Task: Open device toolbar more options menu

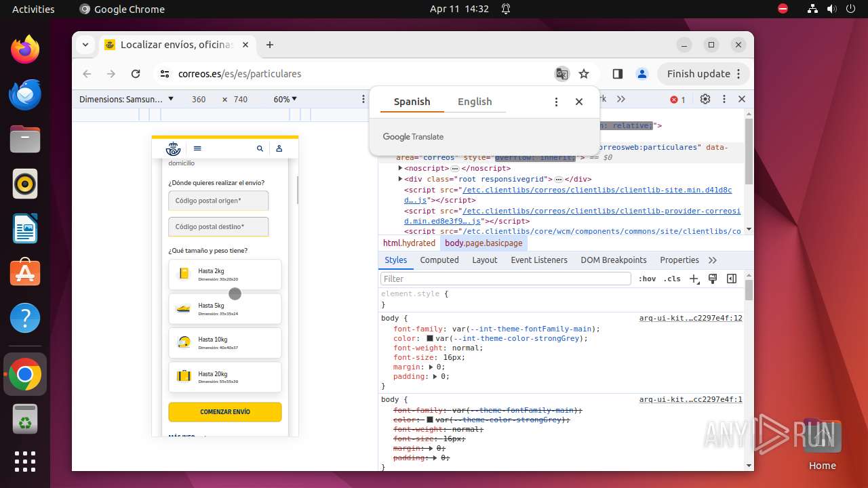Action: (363, 99)
